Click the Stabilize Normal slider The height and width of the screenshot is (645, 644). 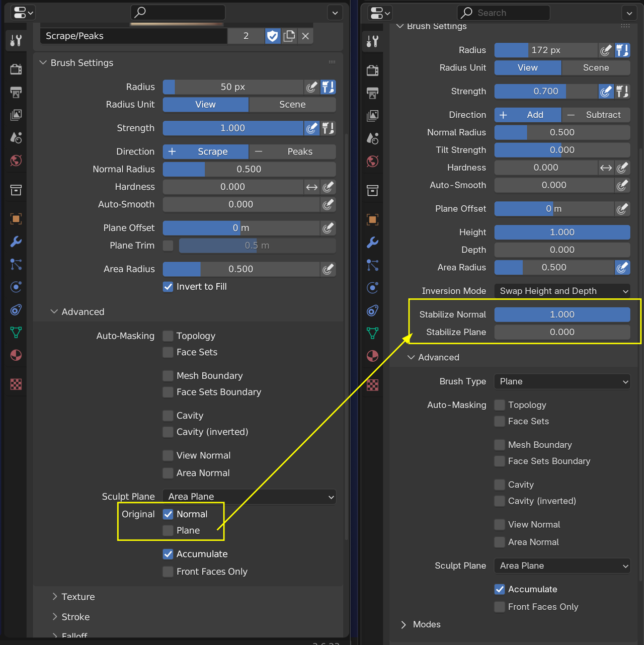pos(562,314)
